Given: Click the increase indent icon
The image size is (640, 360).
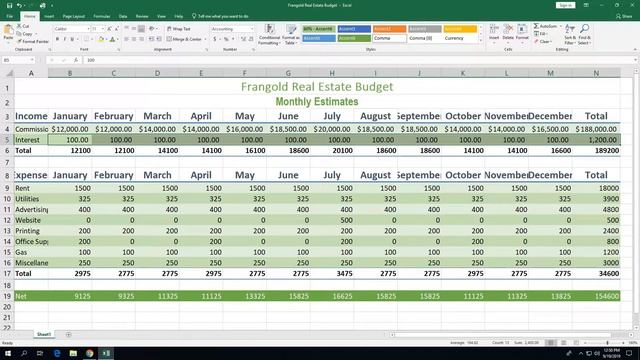Looking at the screenshot, I should [x=159, y=39].
